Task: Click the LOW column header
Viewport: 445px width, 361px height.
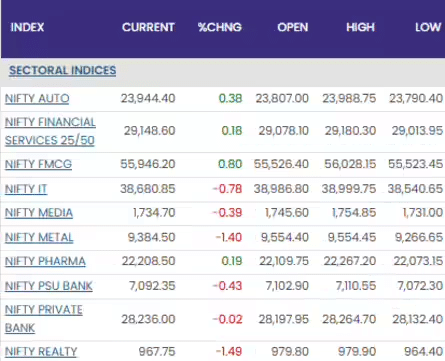Action: pyautogui.click(x=428, y=27)
